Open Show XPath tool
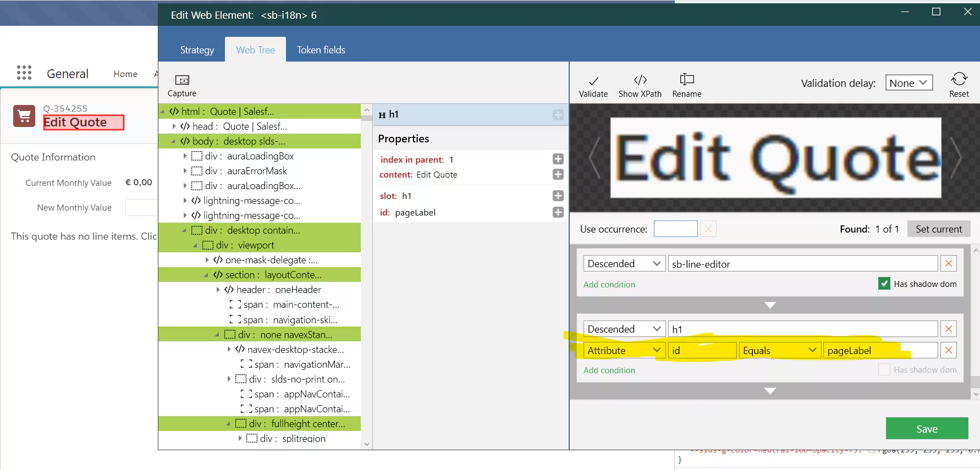Image resolution: width=980 pixels, height=470 pixels. [640, 80]
